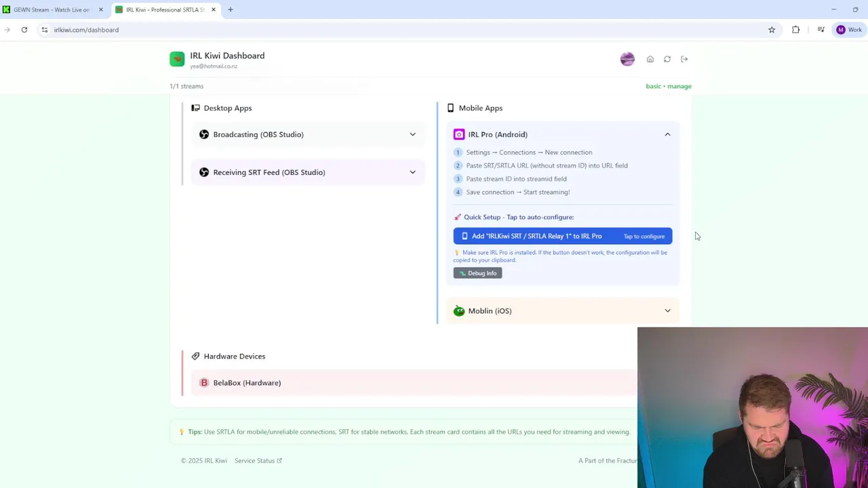Open the Debug Info button
Screen dimensions: 868x488
478,273
